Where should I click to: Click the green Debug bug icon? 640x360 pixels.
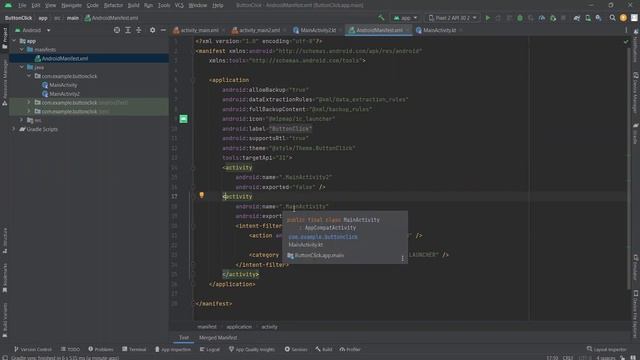pyautogui.click(x=520, y=18)
